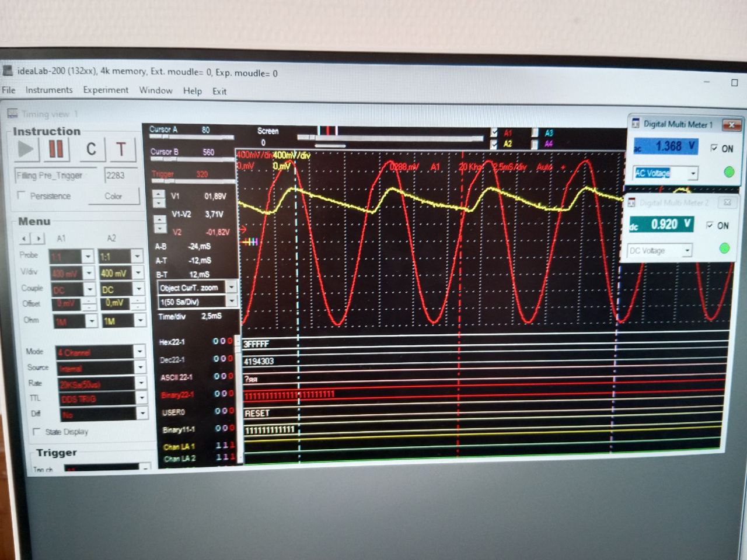The width and height of the screenshot is (747, 560).
Task: Toggle channel A2 visibility checkbox
Action: (495, 143)
